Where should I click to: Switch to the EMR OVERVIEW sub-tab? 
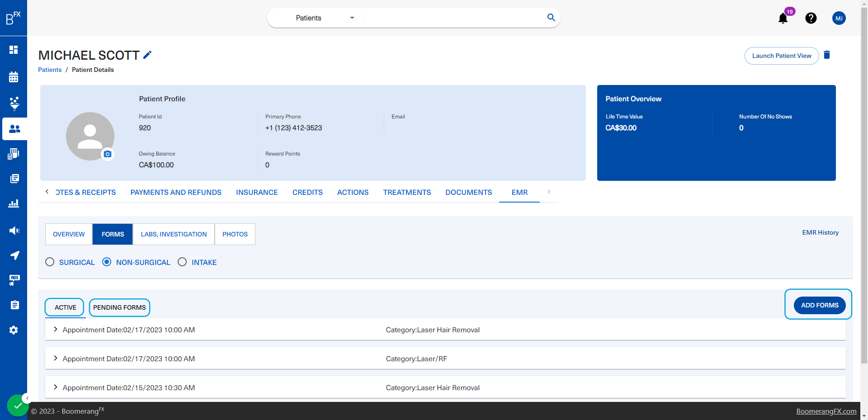click(69, 234)
